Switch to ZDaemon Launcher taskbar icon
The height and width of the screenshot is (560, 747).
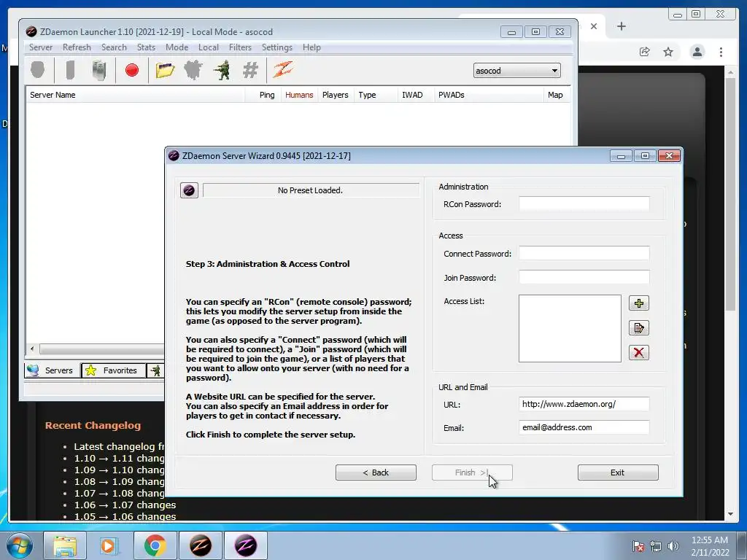click(x=201, y=545)
